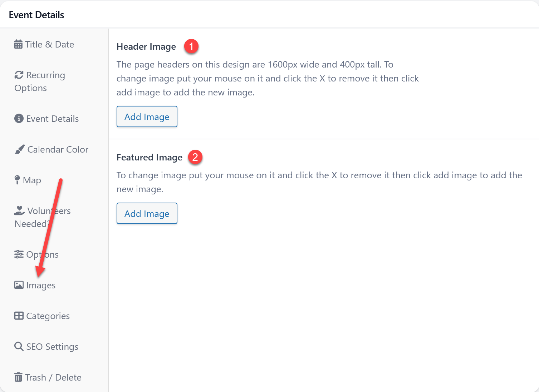Screen dimensions: 539x392
Task: Open the Categories tab
Action: click(48, 316)
